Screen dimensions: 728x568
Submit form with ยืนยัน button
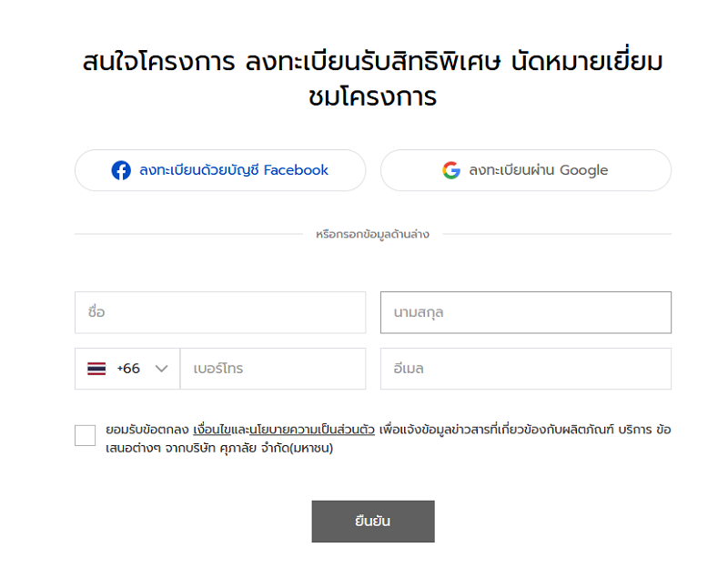click(373, 522)
